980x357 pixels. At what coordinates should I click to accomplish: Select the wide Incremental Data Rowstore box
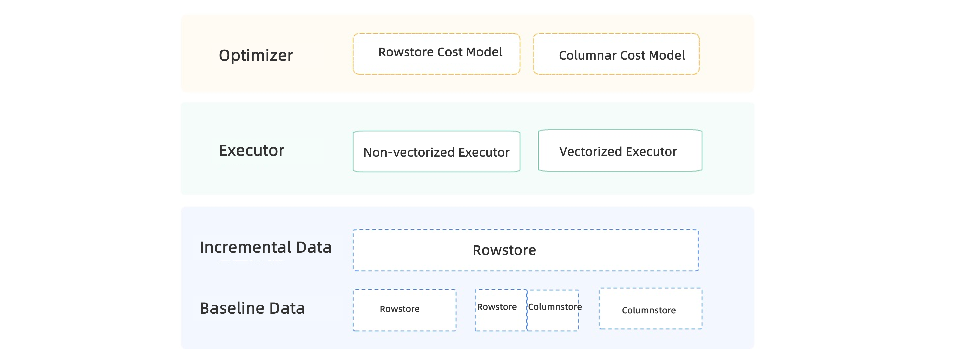click(525, 250)
